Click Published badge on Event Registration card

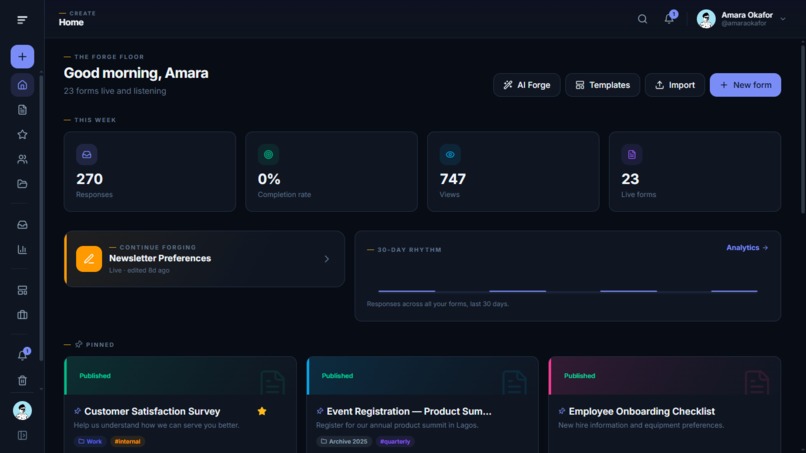click(x=337, y=376)
